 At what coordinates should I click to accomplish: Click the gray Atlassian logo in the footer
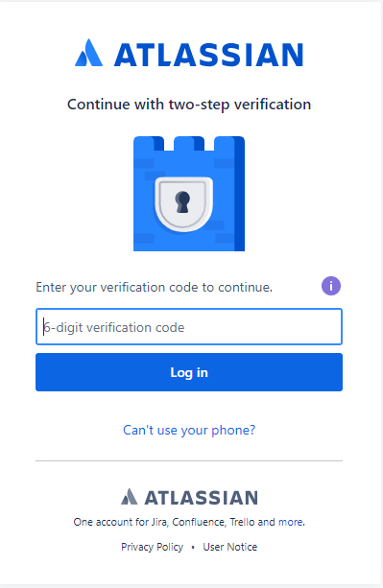[x=129, y=497]
